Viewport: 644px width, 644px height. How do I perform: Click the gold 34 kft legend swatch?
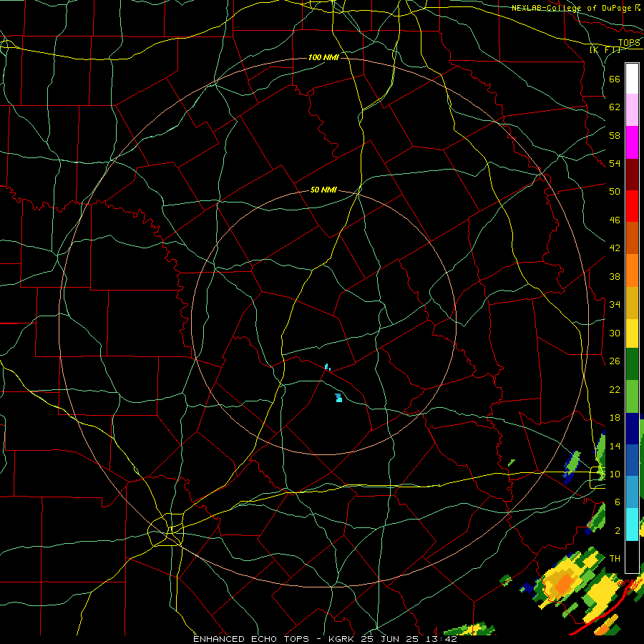(632, 303)
